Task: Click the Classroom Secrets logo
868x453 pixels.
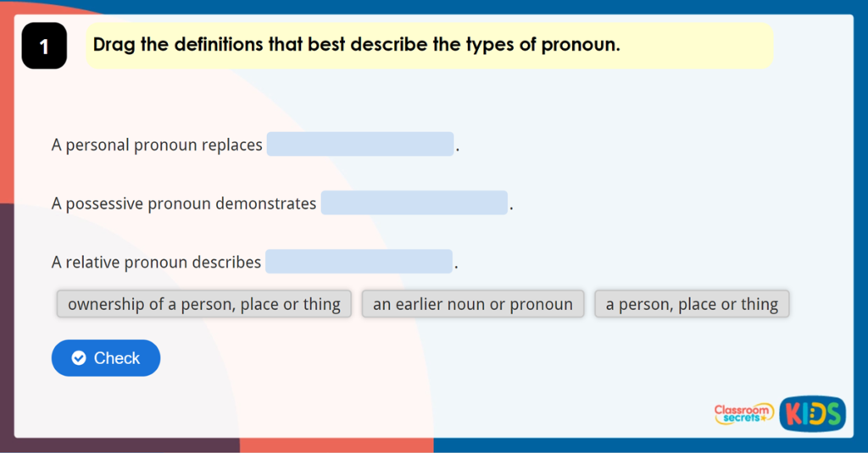Action: pyautogui.click(x=743, y=413)
